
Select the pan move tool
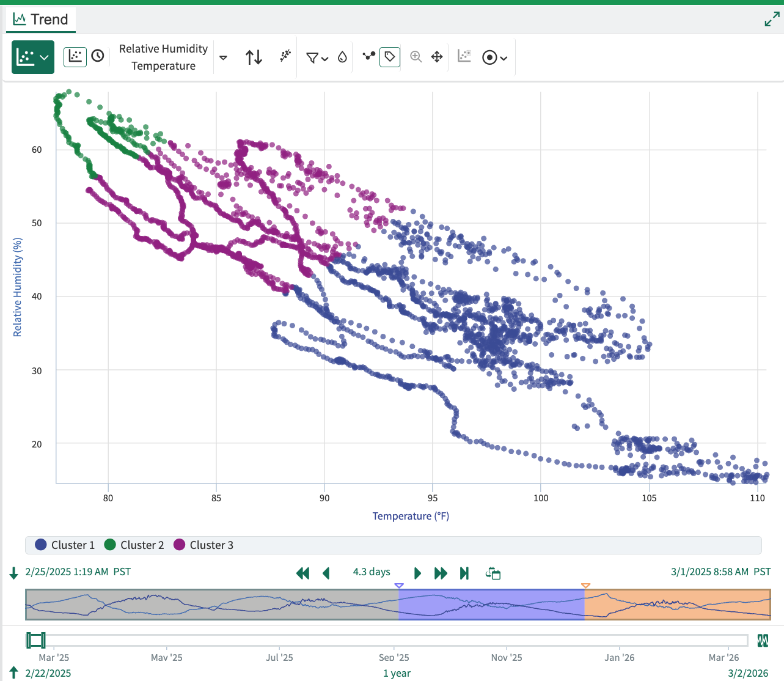click(x=437, y=57)
